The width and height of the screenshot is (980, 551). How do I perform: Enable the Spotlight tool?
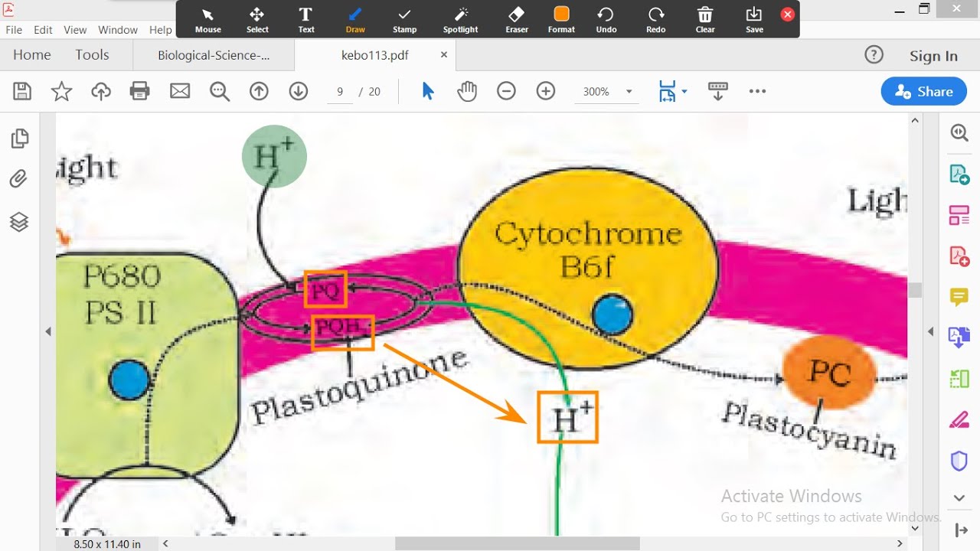[460, 20]
